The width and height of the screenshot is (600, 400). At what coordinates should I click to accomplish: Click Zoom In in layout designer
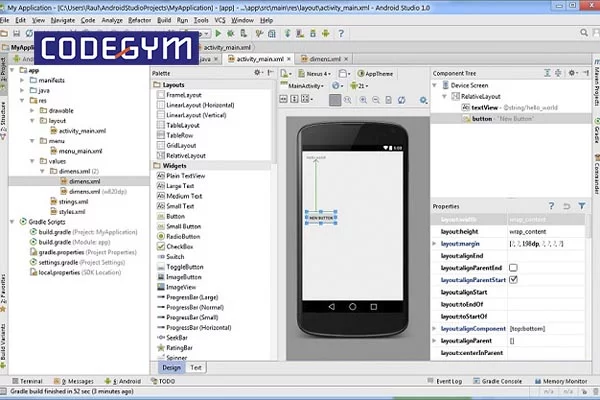pyautogui.click(x=363, y=100)
